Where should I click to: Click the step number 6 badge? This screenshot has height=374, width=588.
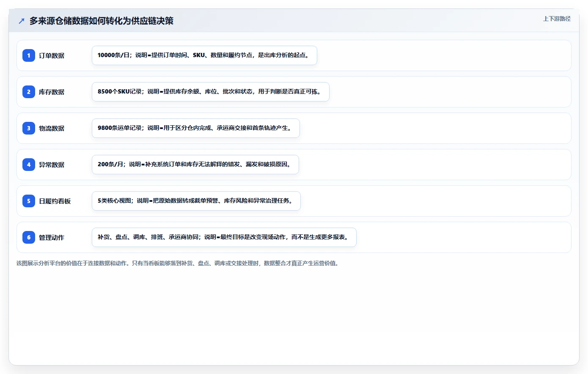(29, 237)
